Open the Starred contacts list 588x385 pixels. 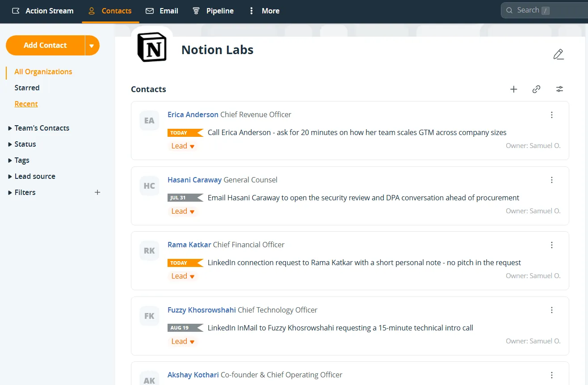coord(27,88)
